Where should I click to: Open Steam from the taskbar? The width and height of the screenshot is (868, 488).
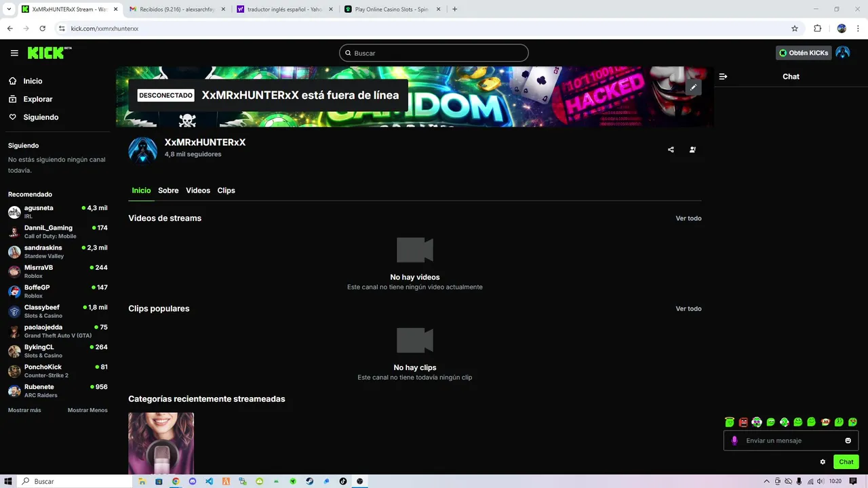(x=309, y=481)
